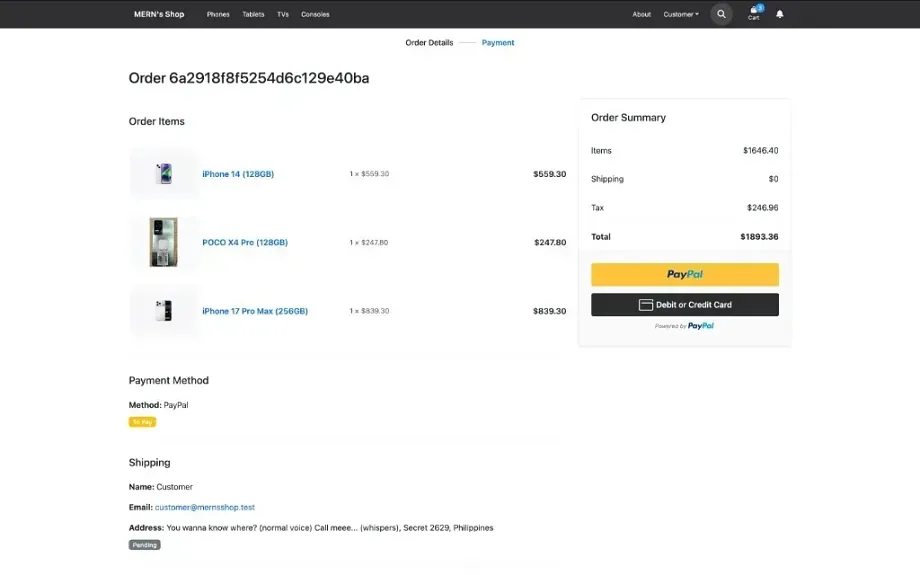Click the order ID heading
This screenshot has width=920, height=575.
click(249, 78)
